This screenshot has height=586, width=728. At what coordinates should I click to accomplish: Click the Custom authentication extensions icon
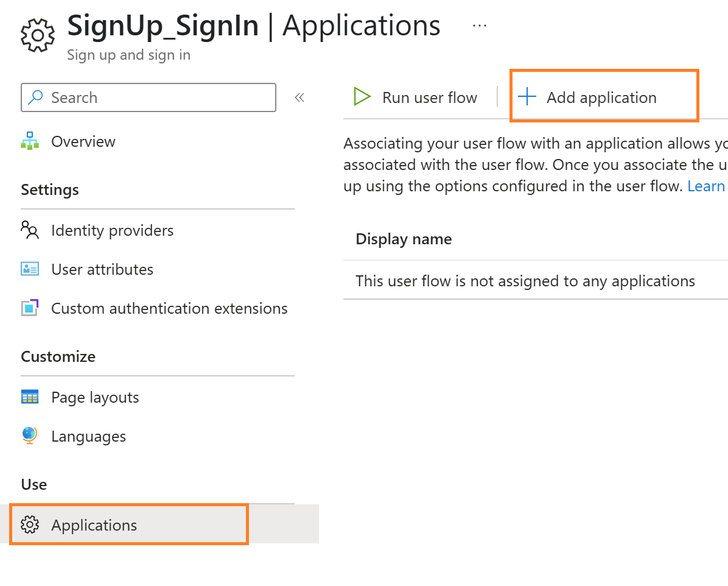coord(30,308)
